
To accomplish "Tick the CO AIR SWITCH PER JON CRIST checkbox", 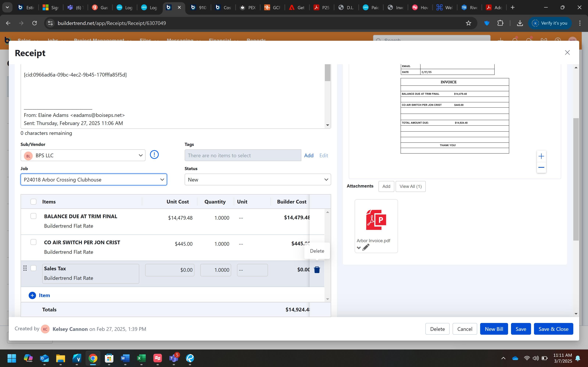I will [x=33, y=242].
